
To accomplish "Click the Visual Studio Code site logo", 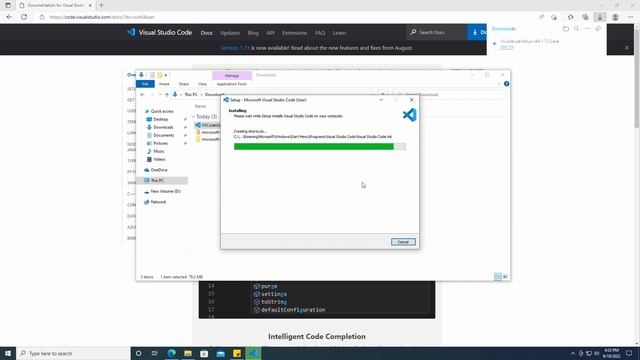I will (x=159, y=32).
